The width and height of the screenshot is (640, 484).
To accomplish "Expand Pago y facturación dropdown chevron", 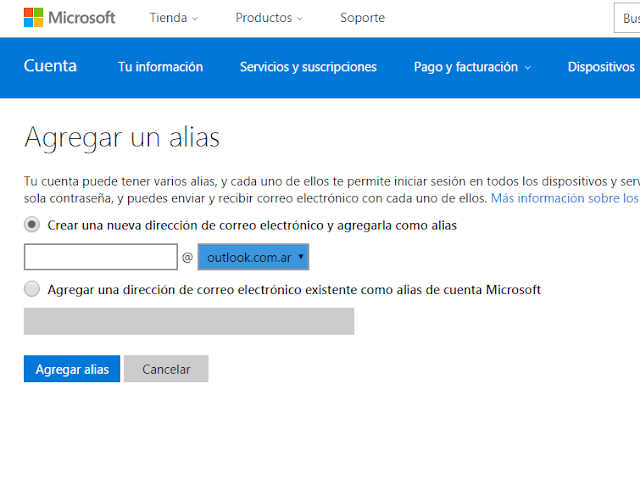I will [x=528, y=68].
